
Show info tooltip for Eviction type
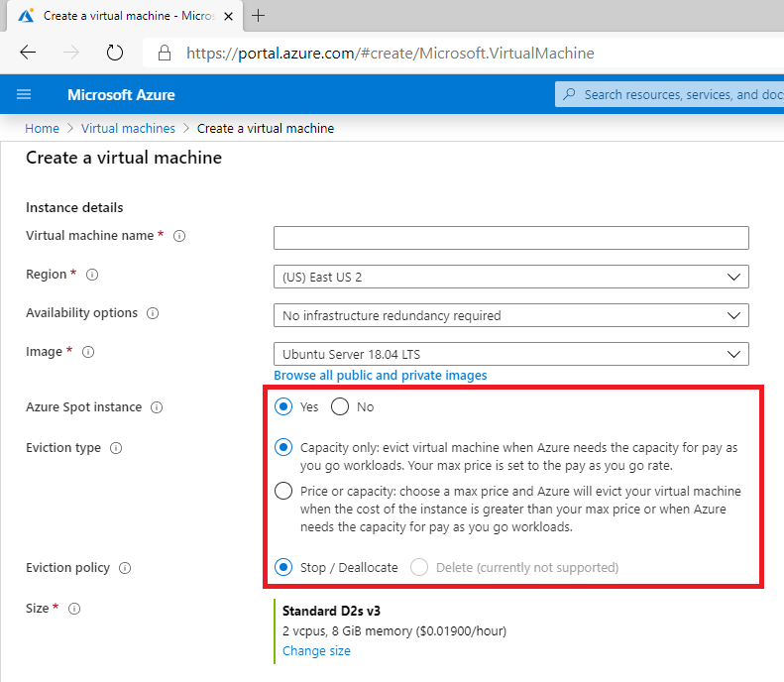[x=116, y=448]
